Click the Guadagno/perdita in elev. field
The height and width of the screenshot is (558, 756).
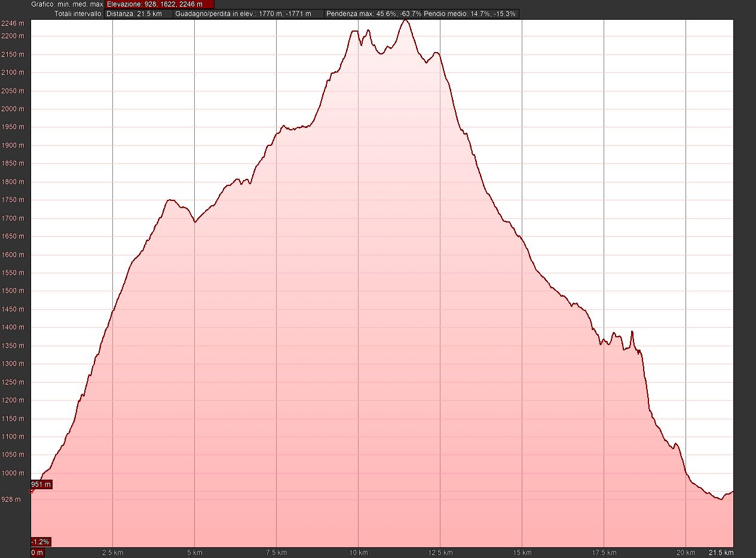pyautogui.click(x=249, y=13)
